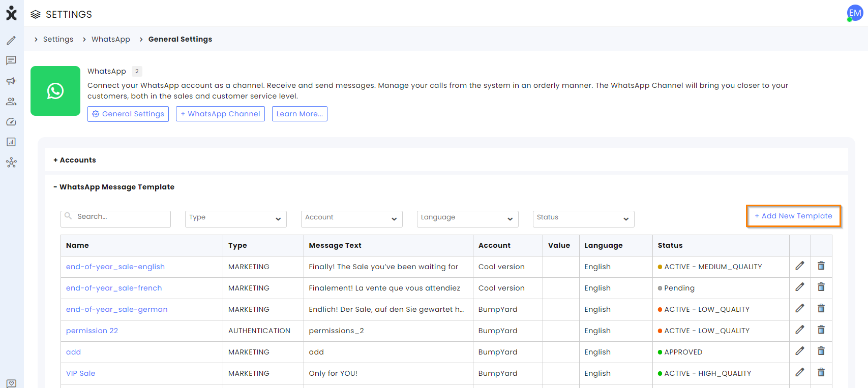Open the gauge dashboard sidebar icon
Screen dimensions: 868x388
11,122
